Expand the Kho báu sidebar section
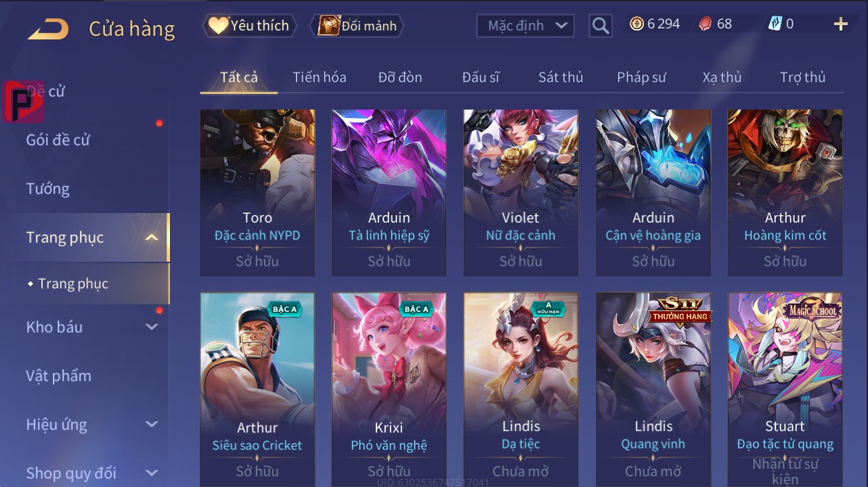868x487 pixels. coord(152,327)
